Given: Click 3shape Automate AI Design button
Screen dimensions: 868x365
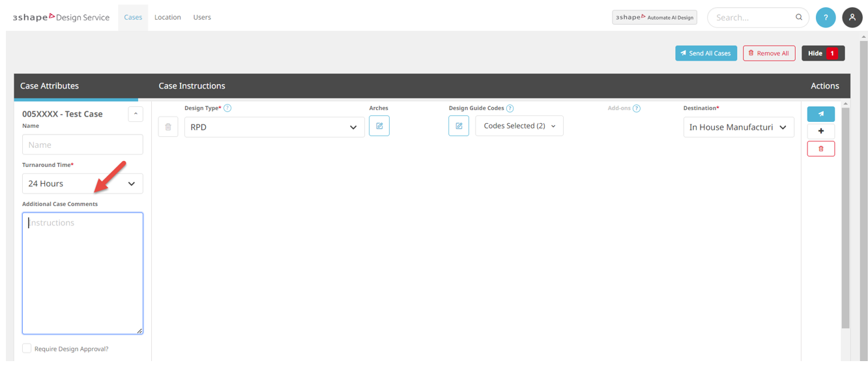Looking at the screenshot, I should [654, 18].
